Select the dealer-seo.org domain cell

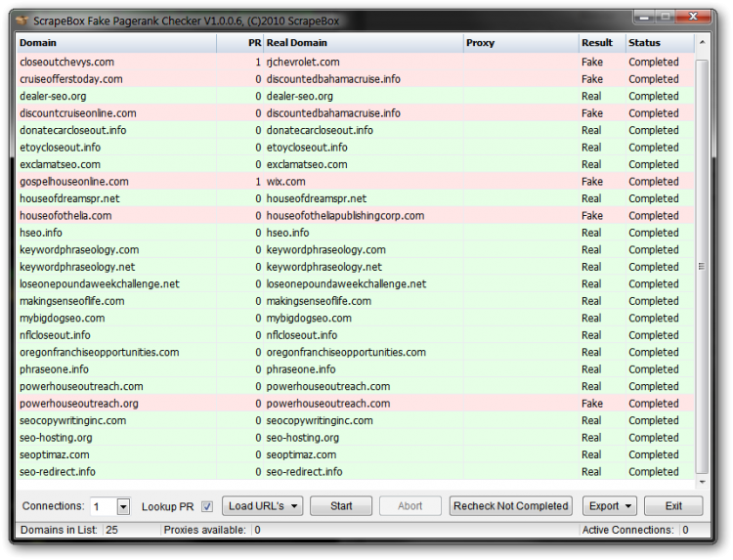116,96
